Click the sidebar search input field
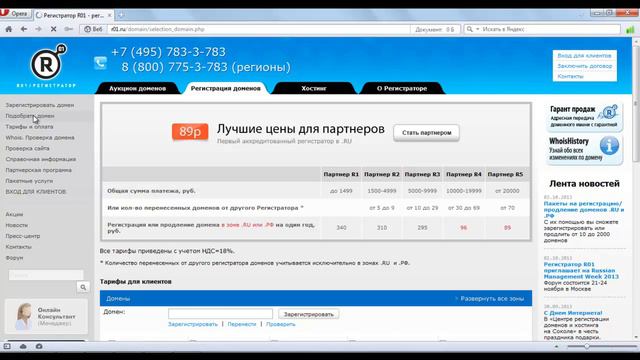This screenshot has width=640, height=360. tap(46, 275)
